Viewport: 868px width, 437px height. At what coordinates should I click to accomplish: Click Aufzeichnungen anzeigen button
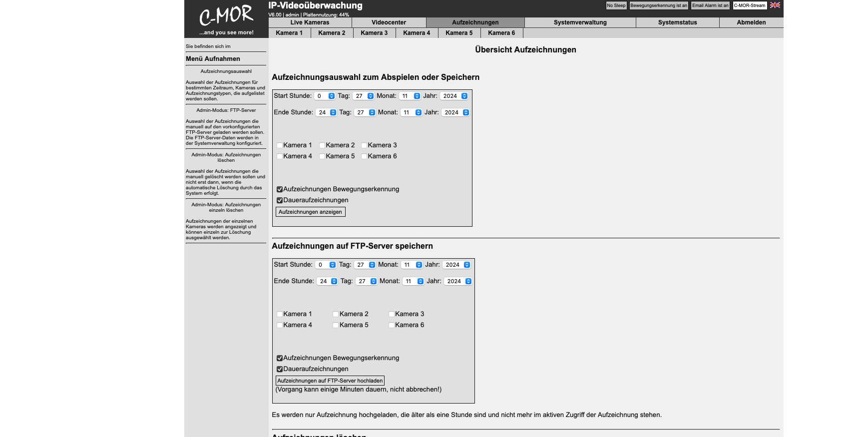click(x=310, y=212)
